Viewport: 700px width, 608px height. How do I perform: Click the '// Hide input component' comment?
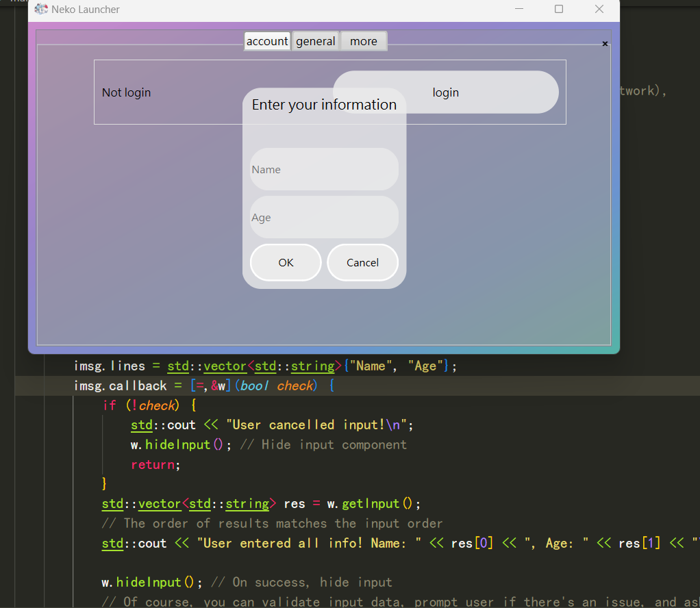tap(323, 444)
